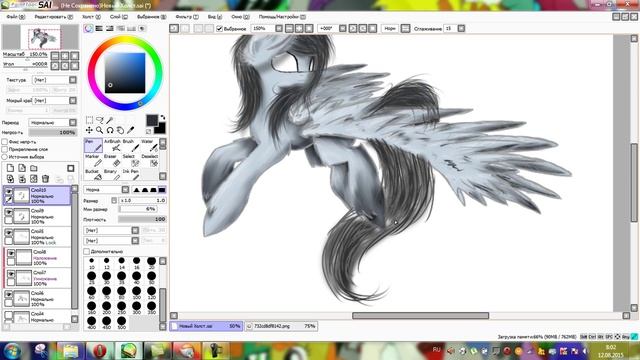Select the 10 brush size preset

tap(91, 263)
